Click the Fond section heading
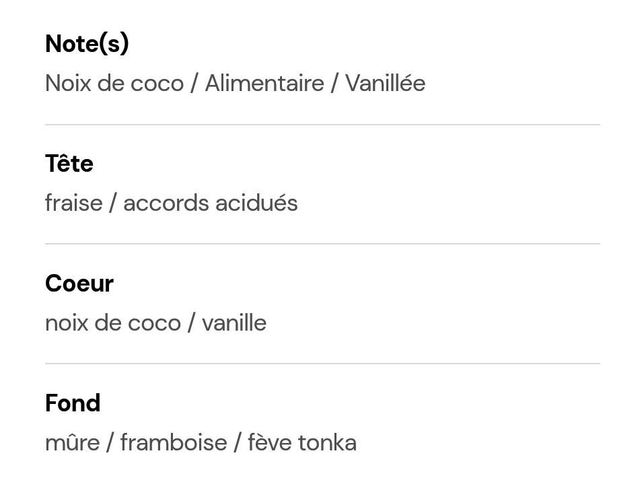The width and height of the screenshot is (640, 495). coord(73,404)
